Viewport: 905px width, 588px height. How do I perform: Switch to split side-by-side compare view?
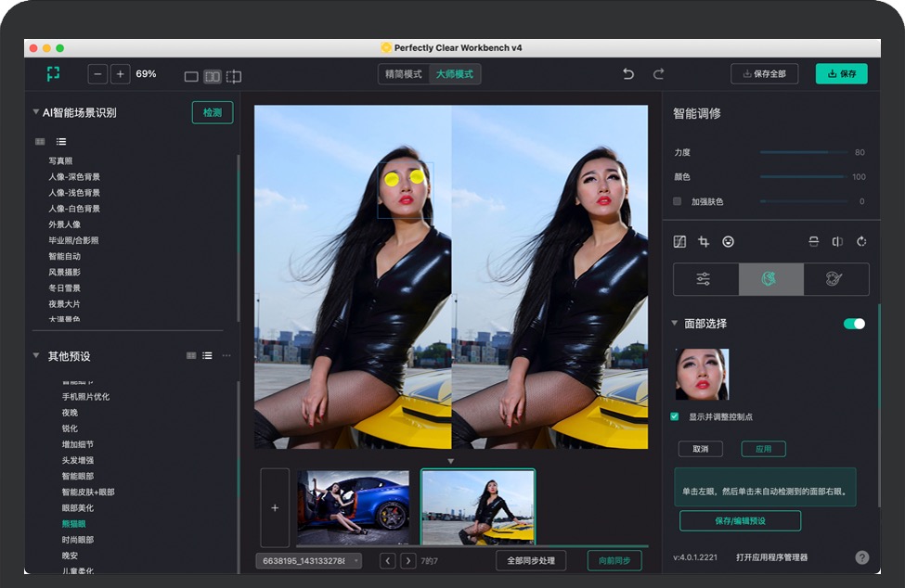(213, 76)
